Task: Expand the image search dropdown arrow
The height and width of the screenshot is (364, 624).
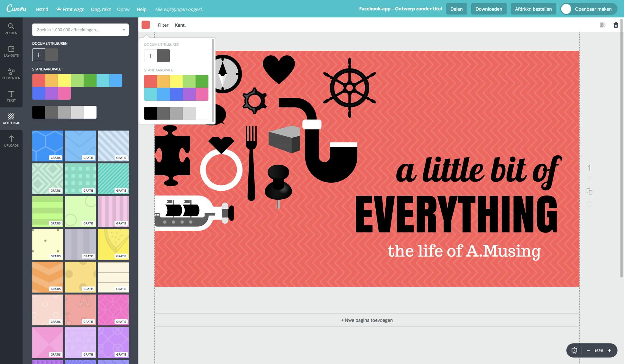Action: point(124,30)
